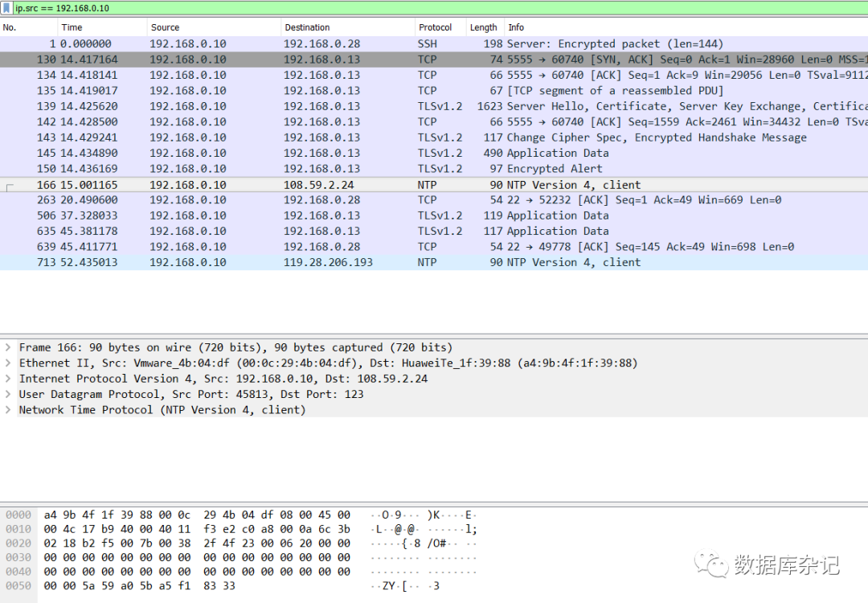868x603 pixels.
Task: Select packet 130 SYN, ACK row
Action: (434, 59)
